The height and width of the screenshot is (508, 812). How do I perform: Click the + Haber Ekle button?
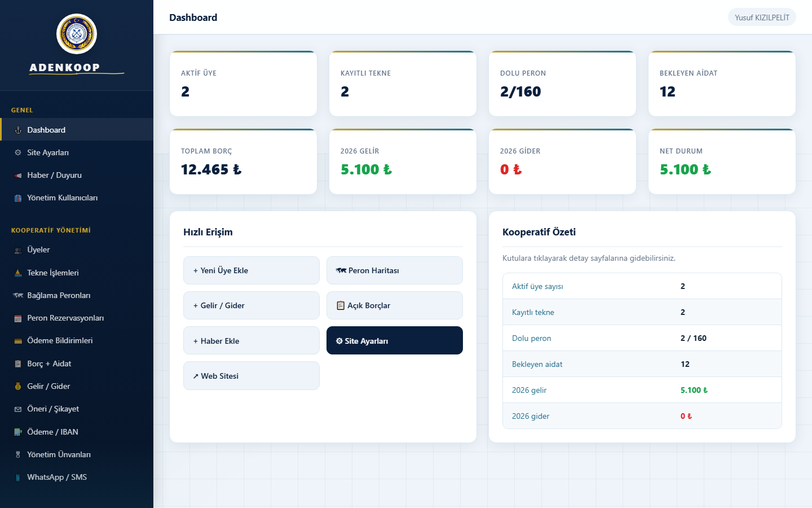[251, 340]
